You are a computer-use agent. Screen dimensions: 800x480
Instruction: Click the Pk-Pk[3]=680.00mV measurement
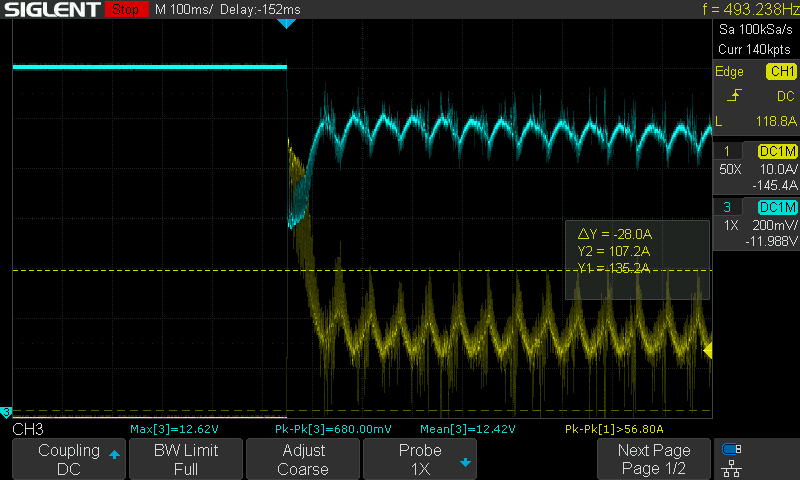[x=333, y=429]
